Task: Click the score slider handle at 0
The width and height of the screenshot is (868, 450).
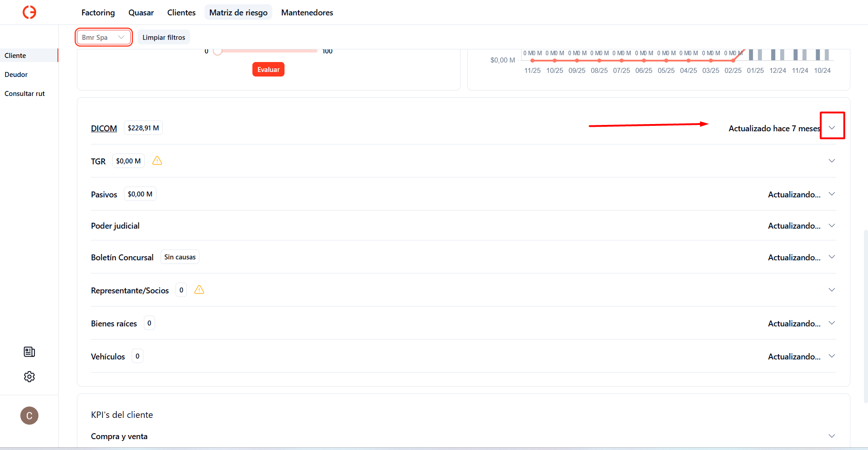Action: tap(218, 51)
